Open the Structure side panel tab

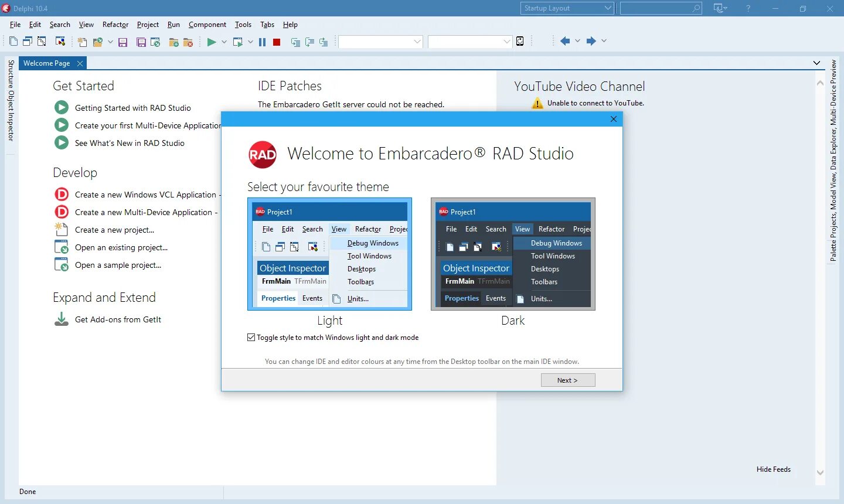click(11, 73)
